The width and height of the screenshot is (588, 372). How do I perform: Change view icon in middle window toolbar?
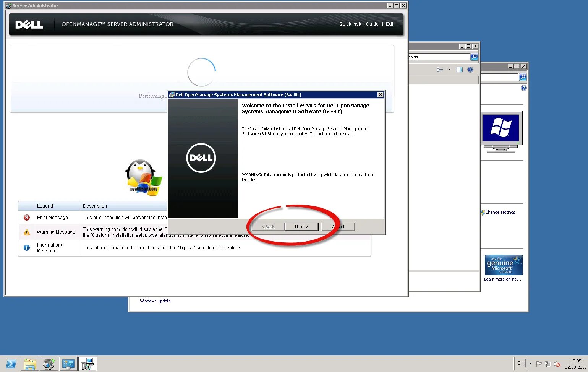click(440, 70)
